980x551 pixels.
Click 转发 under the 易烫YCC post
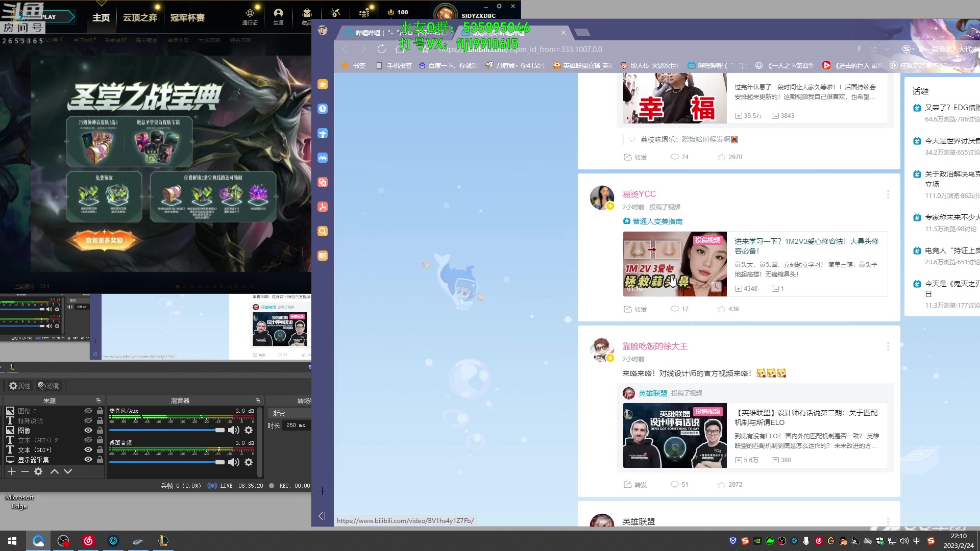pyautogui.click(x=635, y=309)
